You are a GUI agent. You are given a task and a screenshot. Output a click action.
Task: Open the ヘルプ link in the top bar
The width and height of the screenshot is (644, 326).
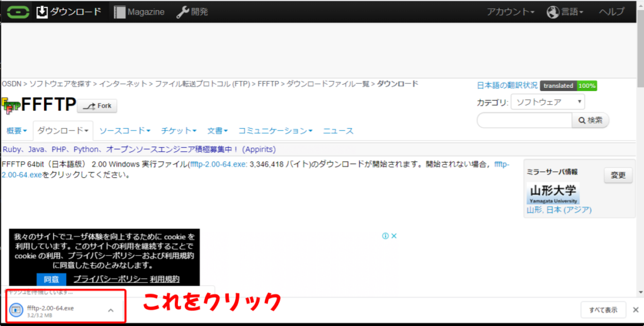(x=611, y=12)
